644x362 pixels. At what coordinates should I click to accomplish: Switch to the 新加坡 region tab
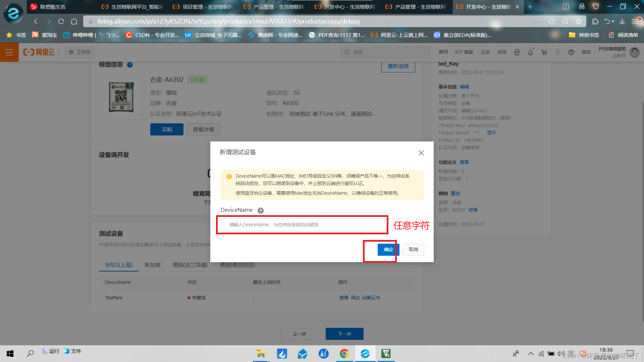(152, 265)
